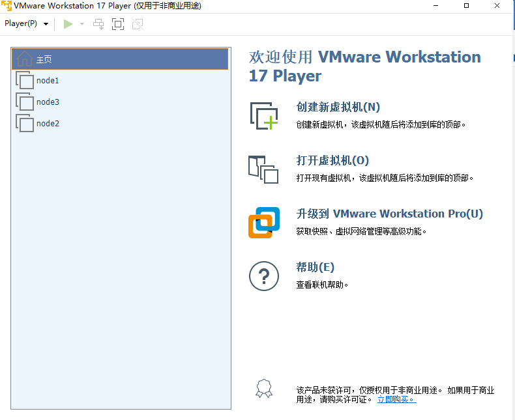515x420 pixels.
Task: Click the green power on play icon
Action: click(68, 24)
